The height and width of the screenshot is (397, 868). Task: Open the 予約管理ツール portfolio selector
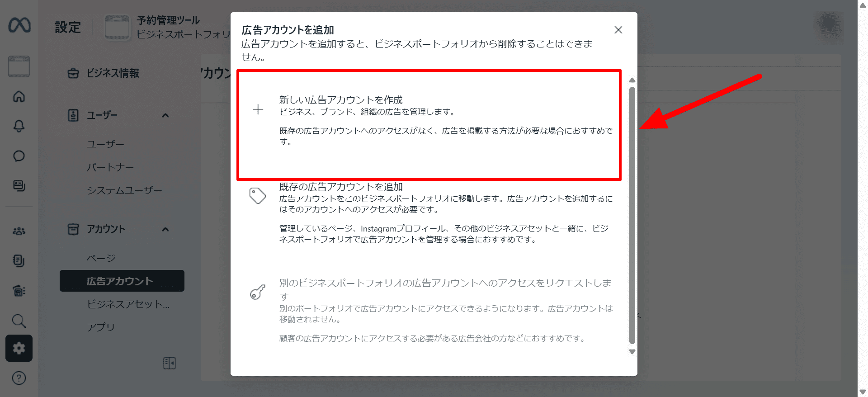167,27
